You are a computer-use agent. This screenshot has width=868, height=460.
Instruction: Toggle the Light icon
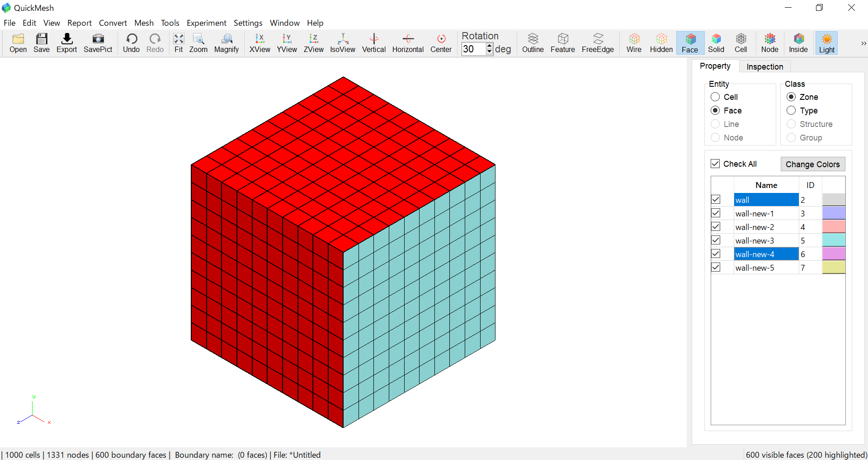(827, 43)
